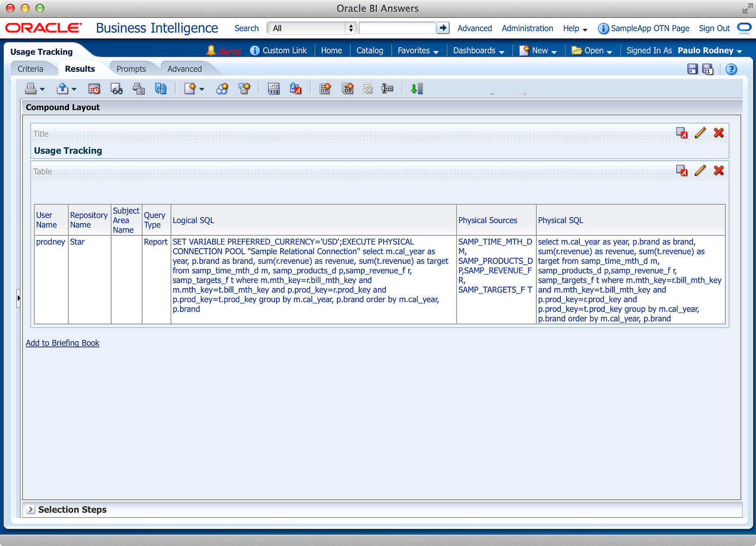
Task: Edit the Table view with pencil icon
Action: click(x=700, y=171)
